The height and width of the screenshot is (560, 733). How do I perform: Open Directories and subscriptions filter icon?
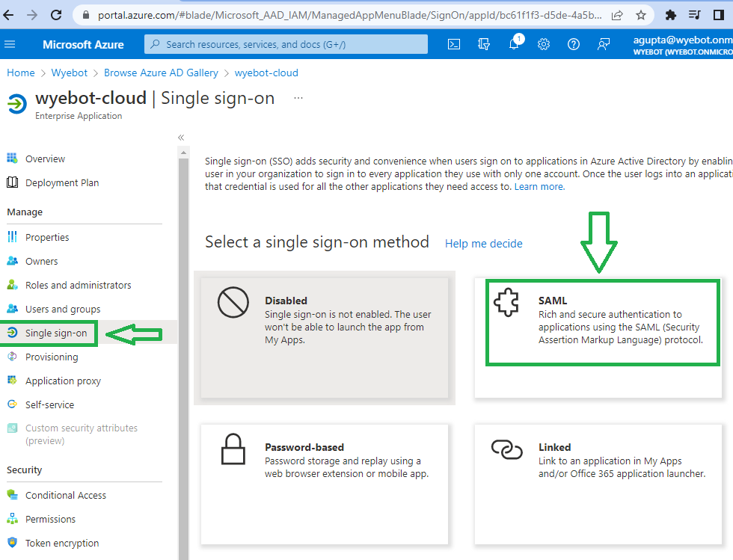click(x=484, y=44)
